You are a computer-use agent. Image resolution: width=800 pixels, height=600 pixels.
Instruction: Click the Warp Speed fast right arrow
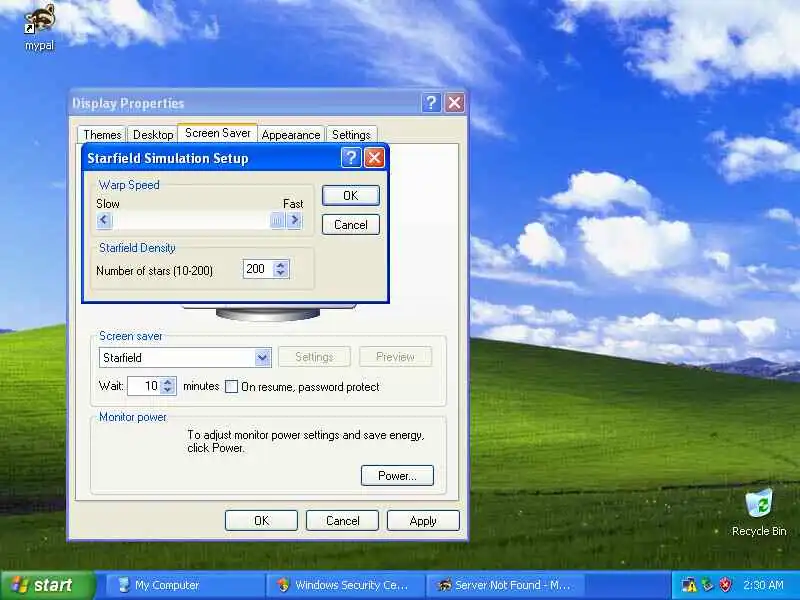click(x=294, y=220)
